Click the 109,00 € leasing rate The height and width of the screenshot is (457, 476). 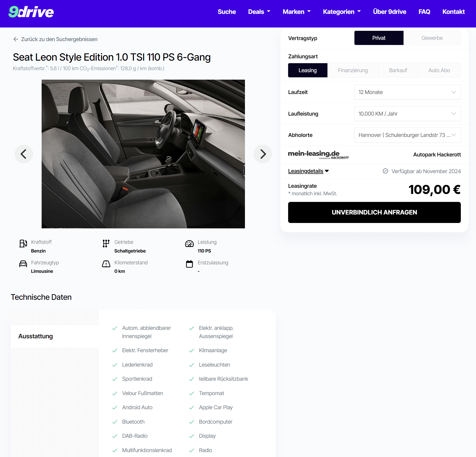[435, 190]
